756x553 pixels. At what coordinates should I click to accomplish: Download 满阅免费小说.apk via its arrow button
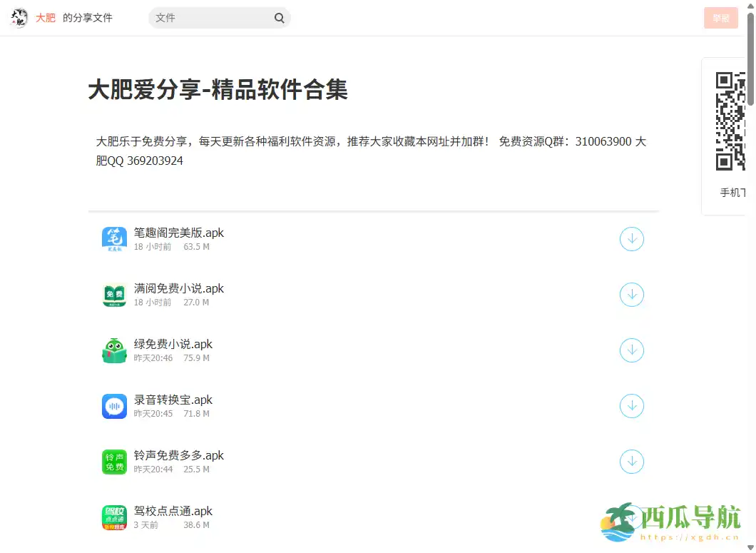[632, 295]
